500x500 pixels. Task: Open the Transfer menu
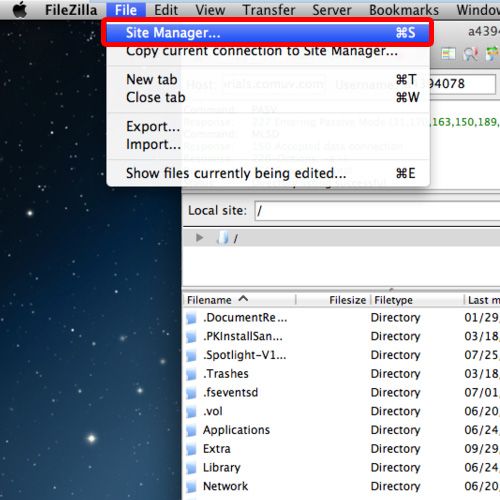(269, 10)
